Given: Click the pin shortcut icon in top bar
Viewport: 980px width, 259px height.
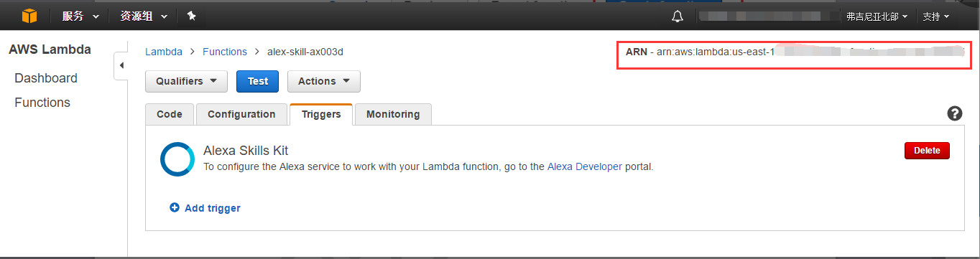Looking at the screenshot, I should [191, 16].
